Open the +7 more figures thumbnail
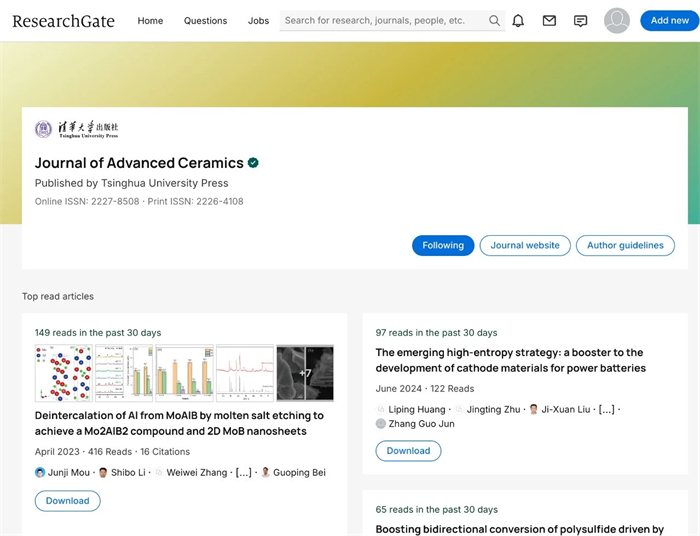The height and width of the screenshot is (536, 700). pyautogui.click(x=305, y=373)
